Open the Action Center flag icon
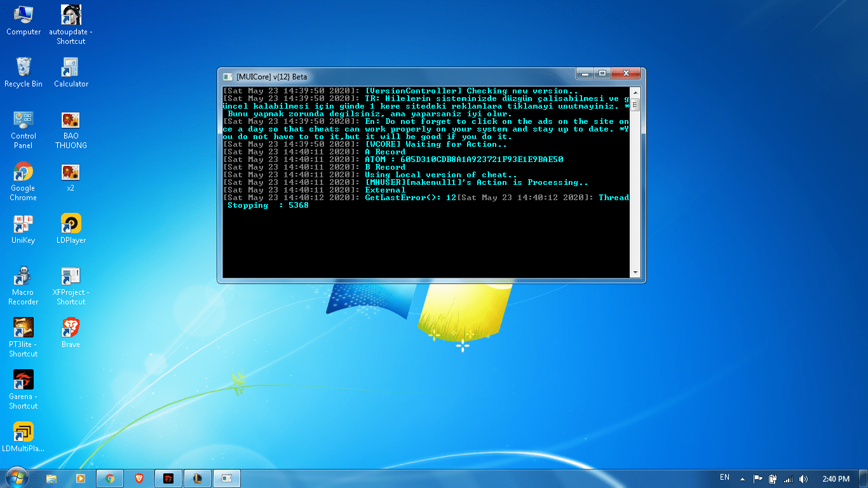This screenshot has height=488, width=868. (x=758, y=478)
